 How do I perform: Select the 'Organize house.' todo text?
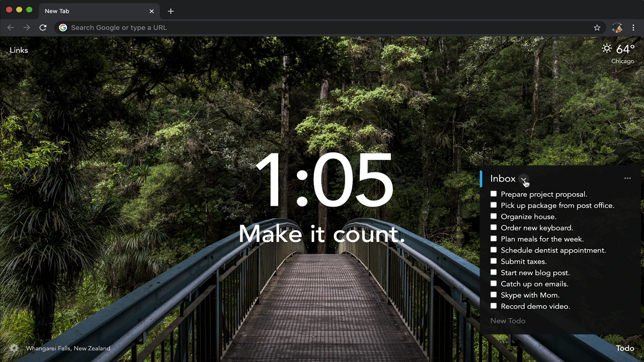[529, 217]
